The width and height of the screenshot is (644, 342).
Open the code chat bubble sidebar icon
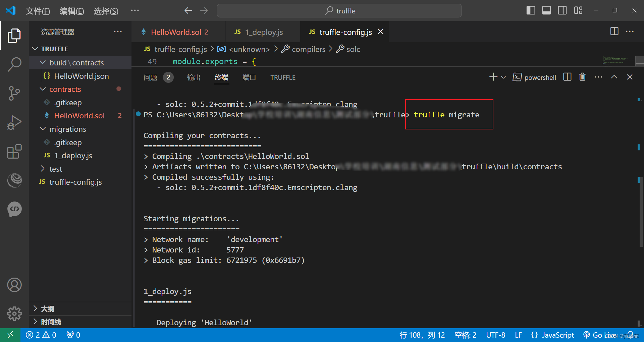[x=14, y=210]
